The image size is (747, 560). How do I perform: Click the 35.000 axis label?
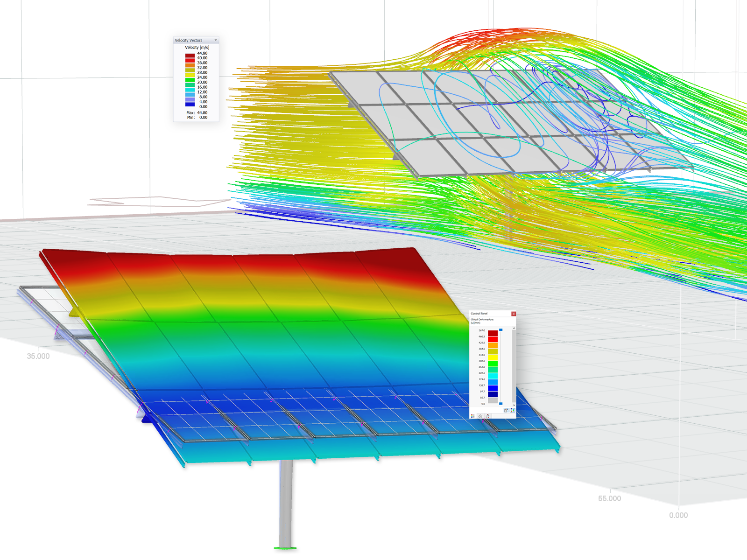pyautogui.click(x=38, y=356)
